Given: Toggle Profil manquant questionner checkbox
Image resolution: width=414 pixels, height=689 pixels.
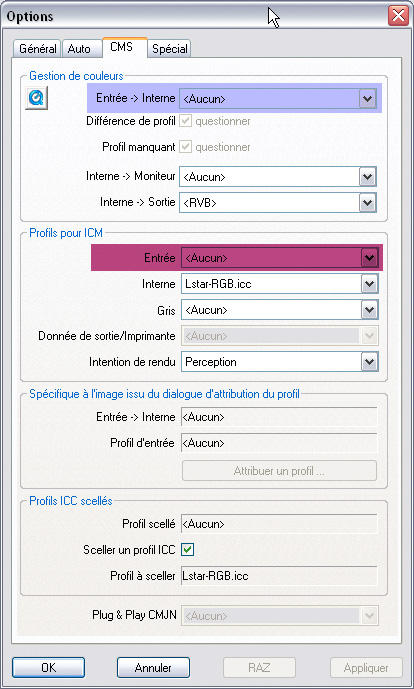Looking at the screenshot, I should 185,147.
